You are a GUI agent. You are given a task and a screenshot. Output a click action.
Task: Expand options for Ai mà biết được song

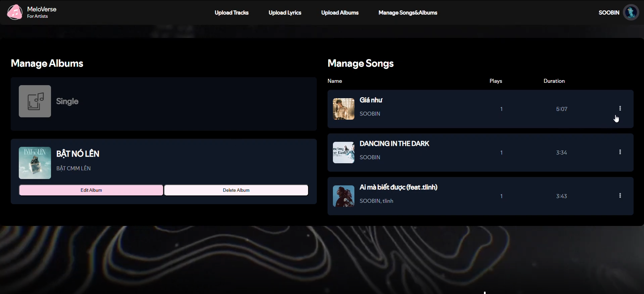click(620, 195)
